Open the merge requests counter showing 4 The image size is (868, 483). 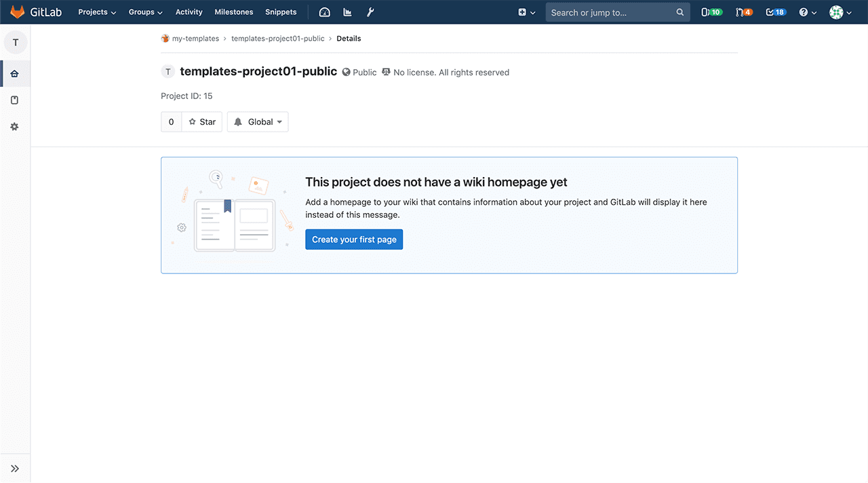click(x=744, y=12)
